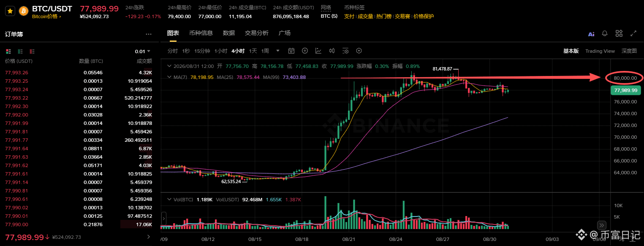Expand the left chart side panel arrow

(164, 219)
